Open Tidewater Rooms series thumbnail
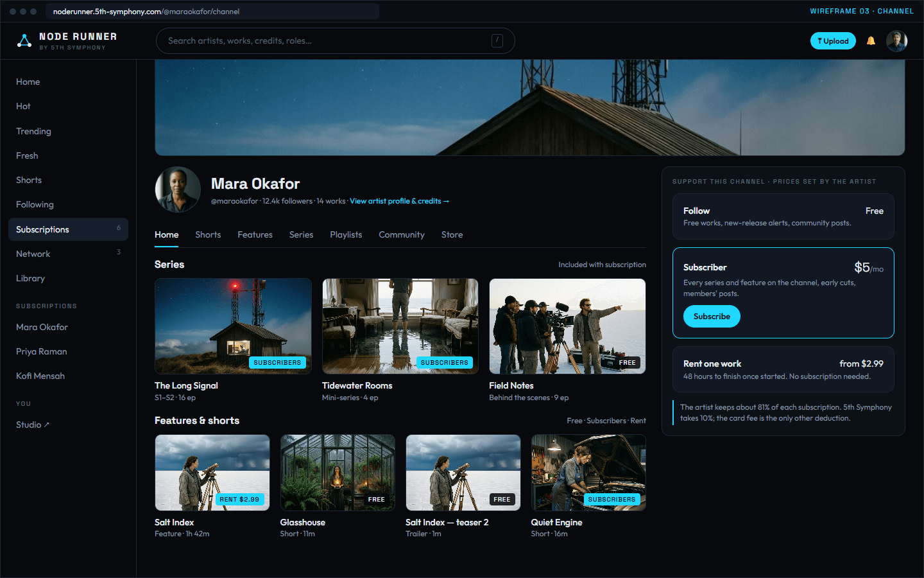Viewport: 924px width, 578px height. point(400,326)
